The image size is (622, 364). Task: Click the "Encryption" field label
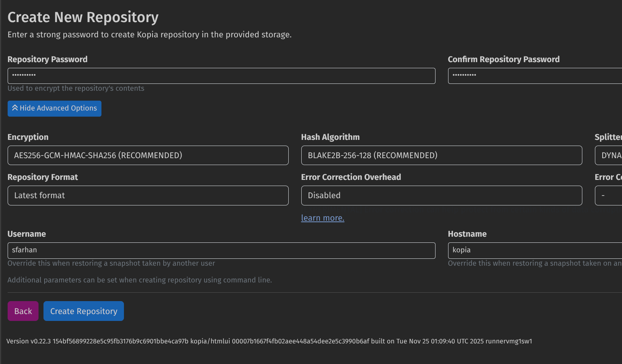click(28, 137)
